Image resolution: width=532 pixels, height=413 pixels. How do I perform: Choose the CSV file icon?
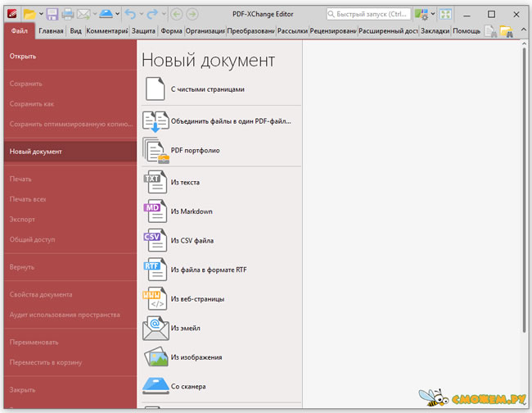[x=155, y=241]
